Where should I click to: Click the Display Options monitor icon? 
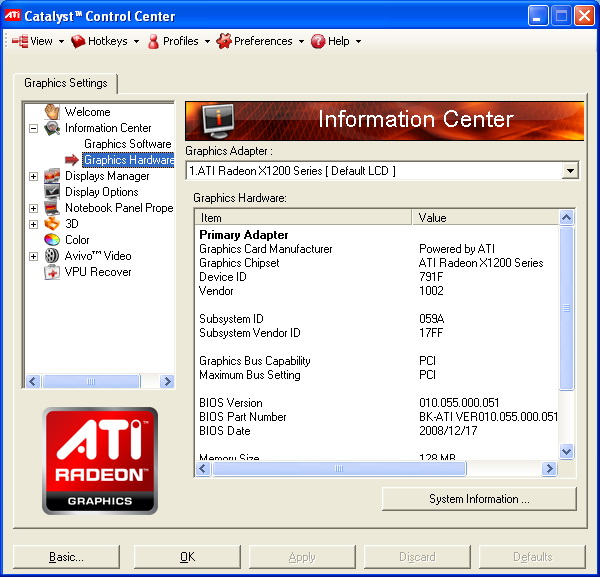pyautogui.click(x=52, y=192)
